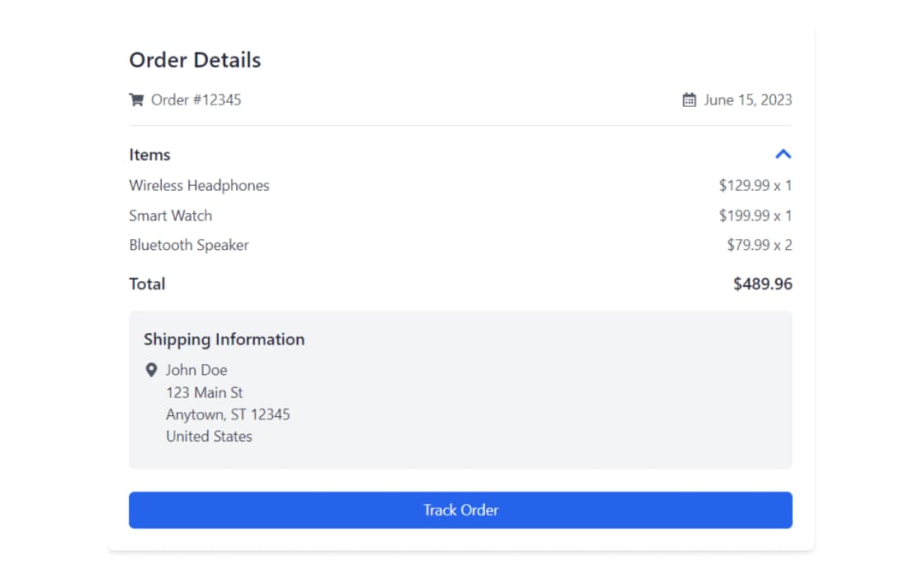Click the 123 Main St address line

(x=204, y=392)
